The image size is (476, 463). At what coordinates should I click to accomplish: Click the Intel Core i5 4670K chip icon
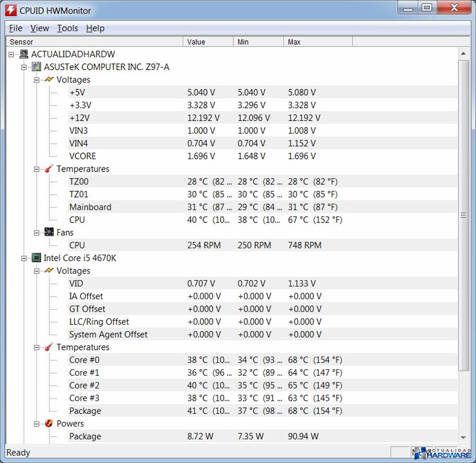(36, 258)
